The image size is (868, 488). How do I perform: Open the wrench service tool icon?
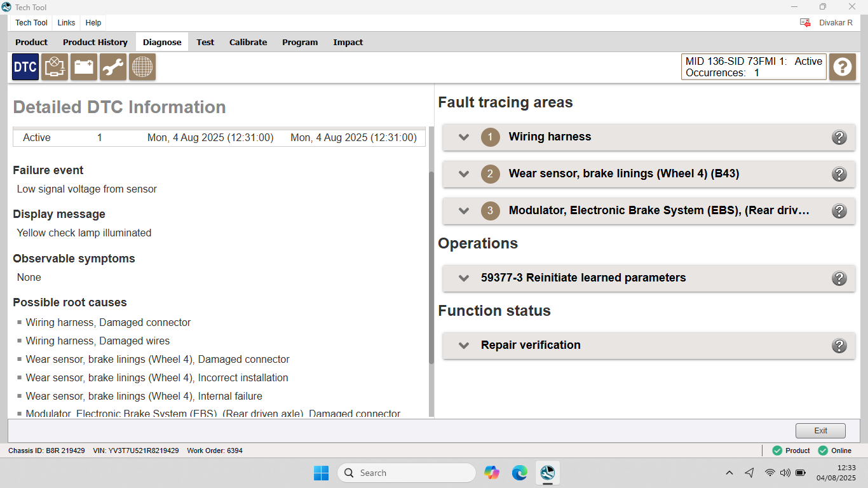[x=113, y=67]
